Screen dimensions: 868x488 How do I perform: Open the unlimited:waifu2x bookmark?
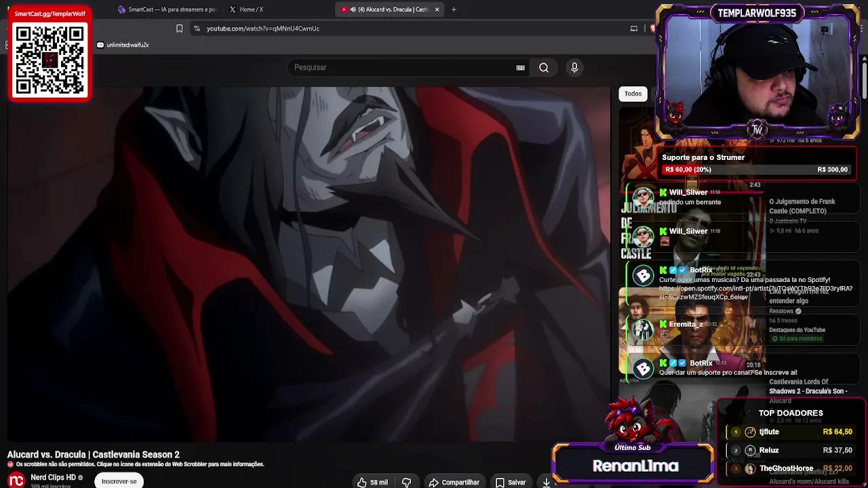click(123, 45)
